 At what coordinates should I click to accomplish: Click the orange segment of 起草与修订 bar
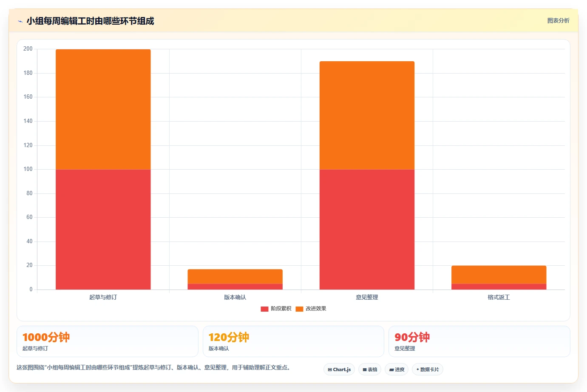(103, 109)
